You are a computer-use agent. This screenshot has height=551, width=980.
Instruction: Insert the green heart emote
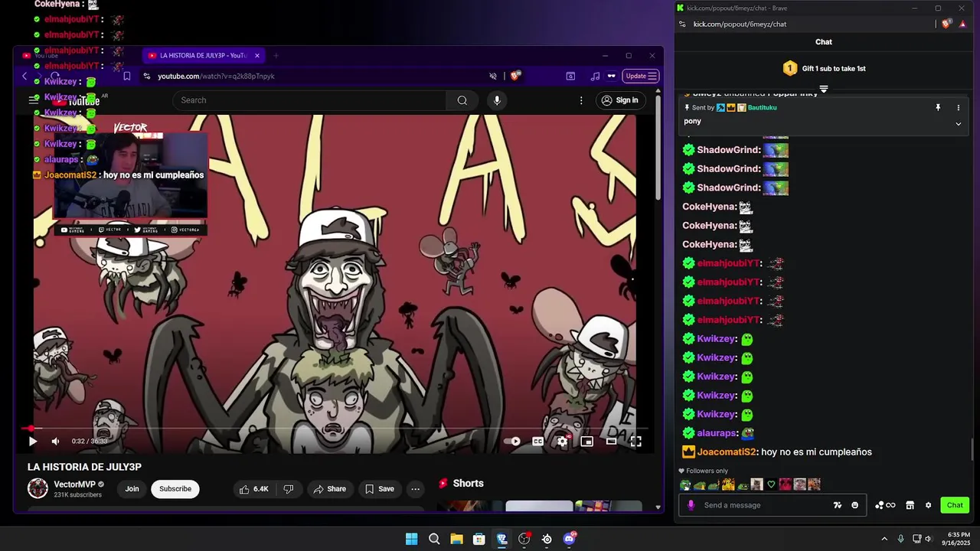[771, 484]
